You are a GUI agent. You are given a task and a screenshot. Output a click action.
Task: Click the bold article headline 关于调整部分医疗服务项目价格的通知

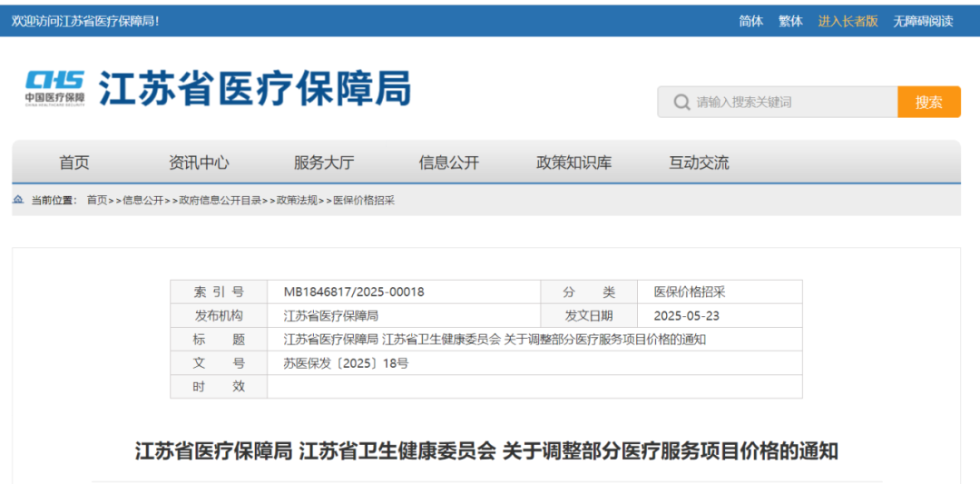(x=670, y=451)
